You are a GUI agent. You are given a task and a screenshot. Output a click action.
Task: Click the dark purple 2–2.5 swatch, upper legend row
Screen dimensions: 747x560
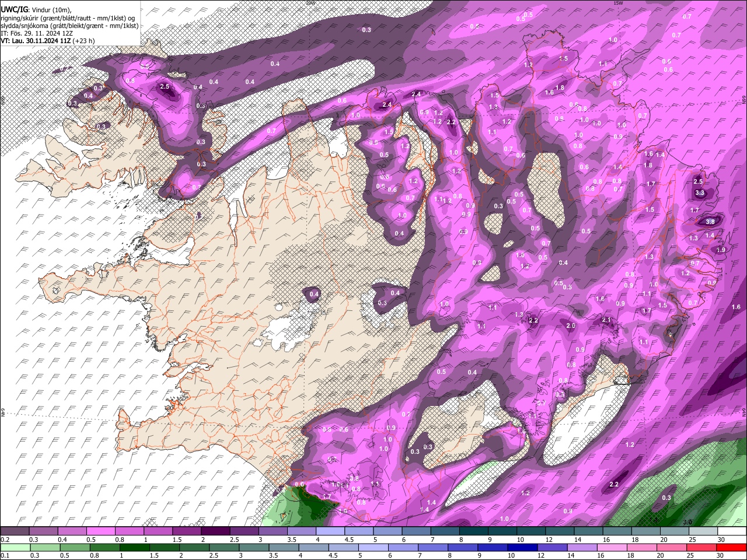tap(214, 531)
